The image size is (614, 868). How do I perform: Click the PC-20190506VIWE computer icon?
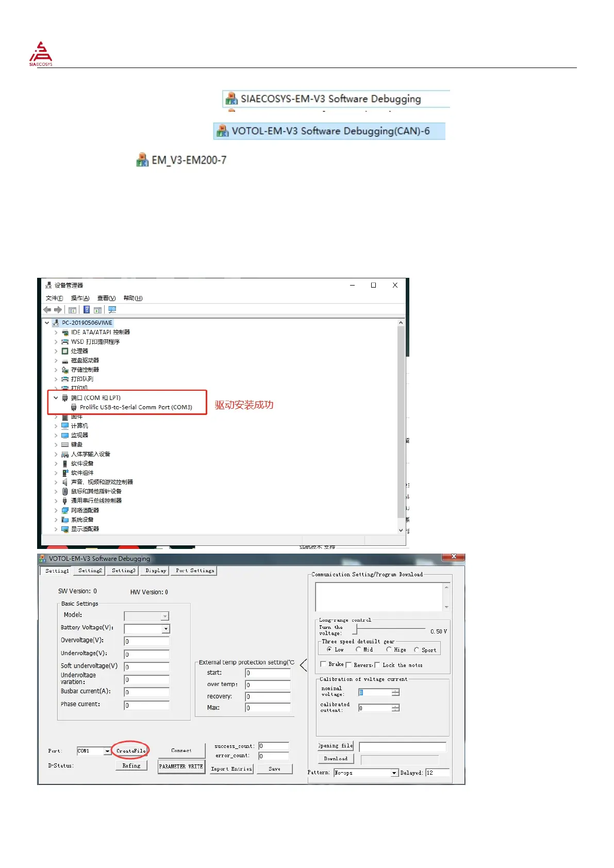56,323
